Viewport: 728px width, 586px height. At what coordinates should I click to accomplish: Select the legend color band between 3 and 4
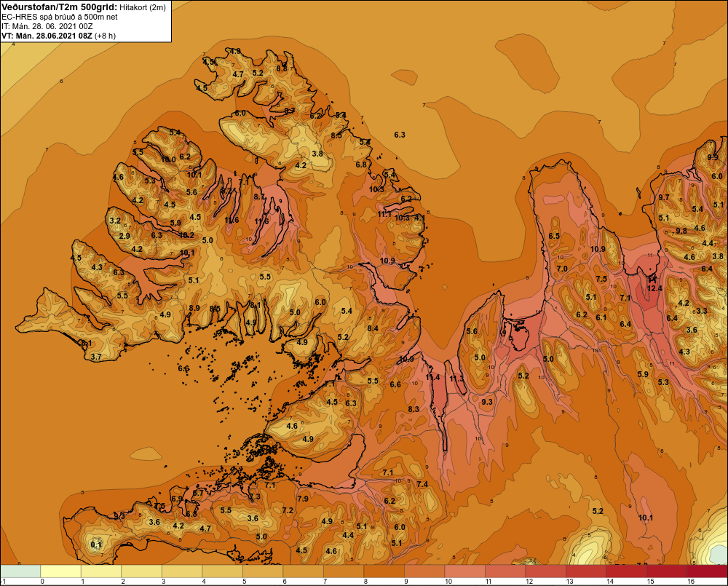coord(182,571)
